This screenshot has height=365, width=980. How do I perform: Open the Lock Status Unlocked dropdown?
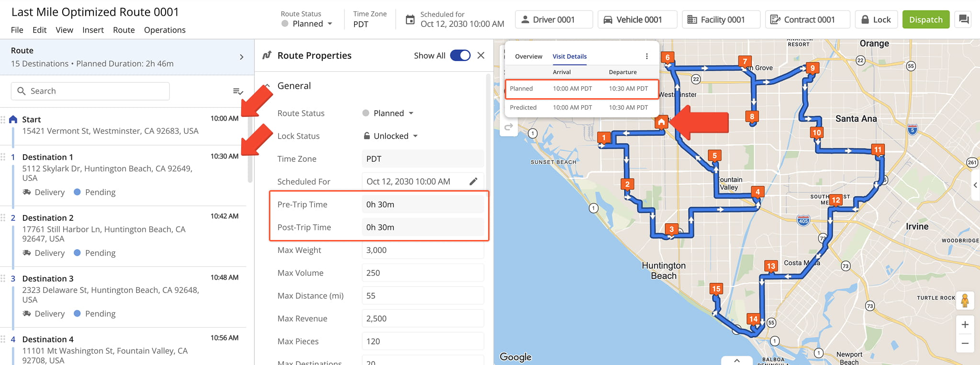[391, 136]
